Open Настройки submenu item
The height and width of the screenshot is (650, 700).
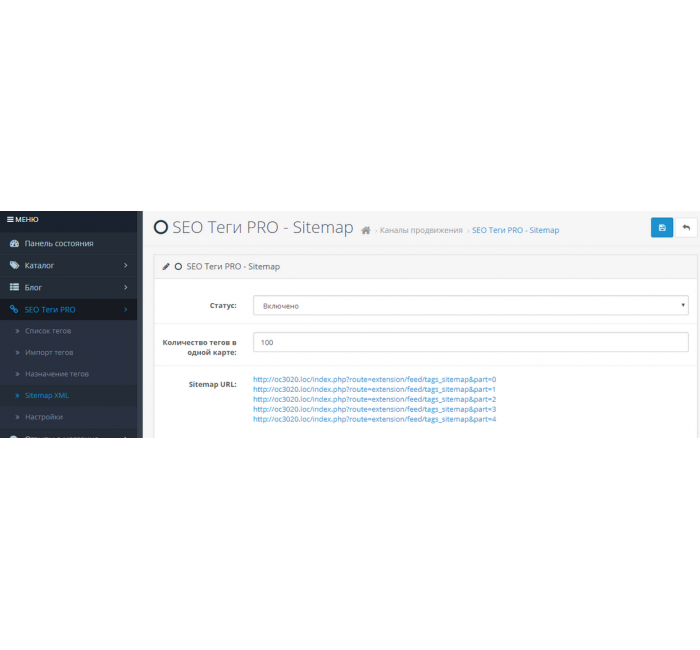68,417
